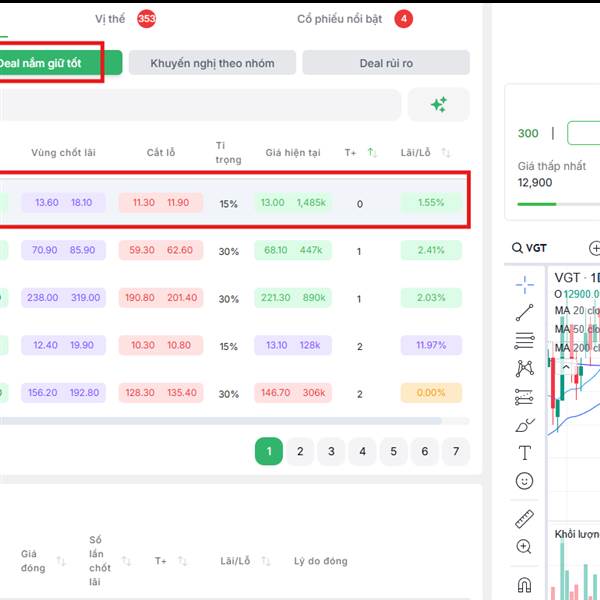Image resolution: width=600 pixels, height=600 pixels.
Task: Toggle the magnet snap mode
Action: click(524, 585)
